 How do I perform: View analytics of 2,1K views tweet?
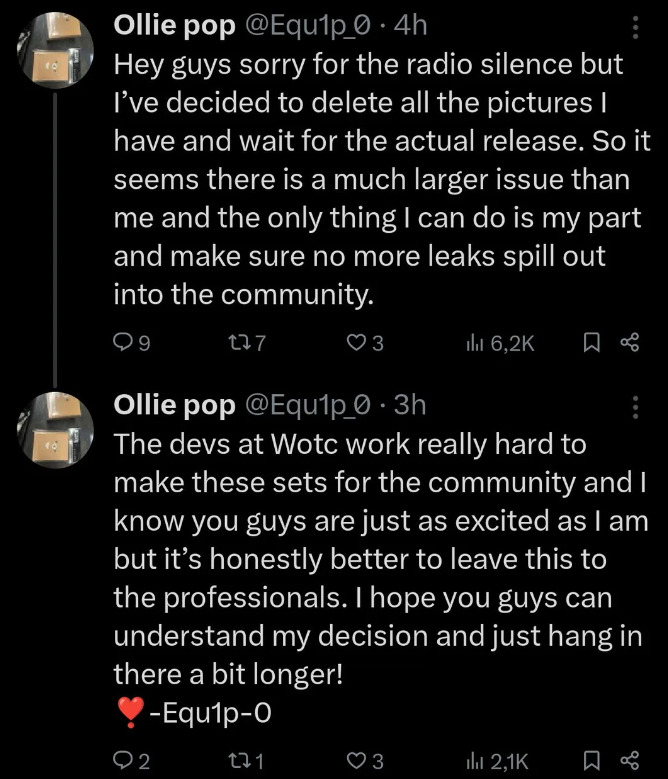tap(475, 761)
